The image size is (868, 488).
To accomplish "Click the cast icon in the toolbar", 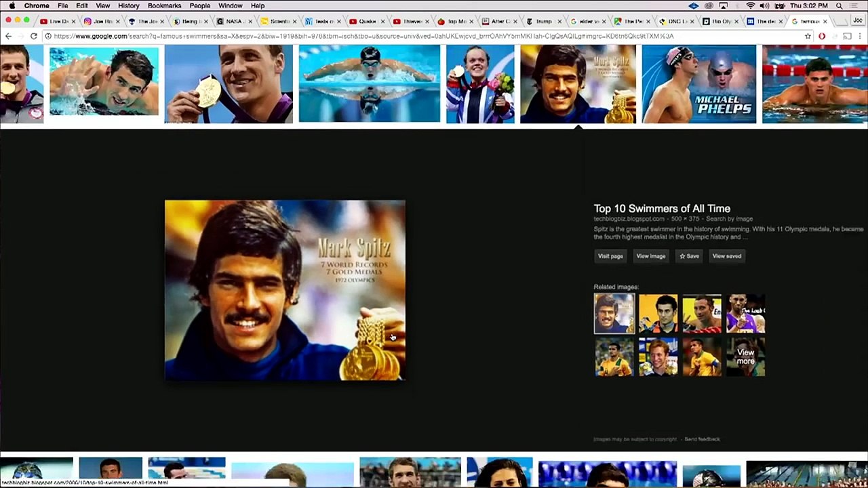I will click(x=847, y=36).
